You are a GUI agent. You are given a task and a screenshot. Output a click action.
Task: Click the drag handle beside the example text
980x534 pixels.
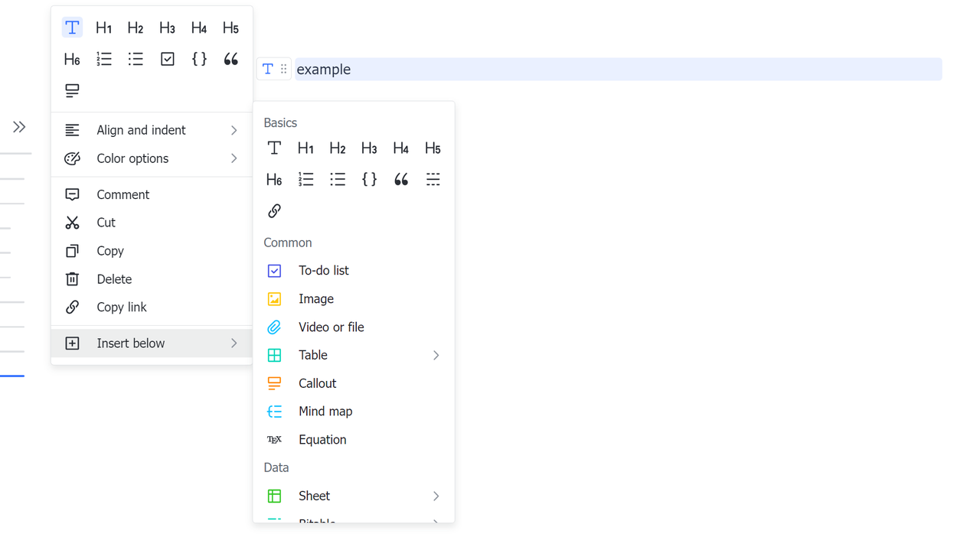point(283,70)
